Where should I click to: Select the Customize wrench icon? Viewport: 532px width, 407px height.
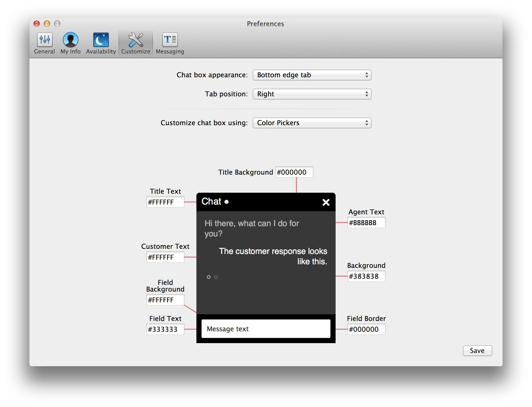(136, 40)
